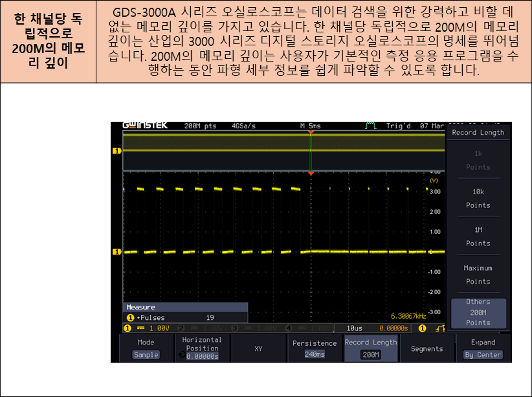
Task: Click the 10us zoom timebase readout
Action: coord(354,328)
